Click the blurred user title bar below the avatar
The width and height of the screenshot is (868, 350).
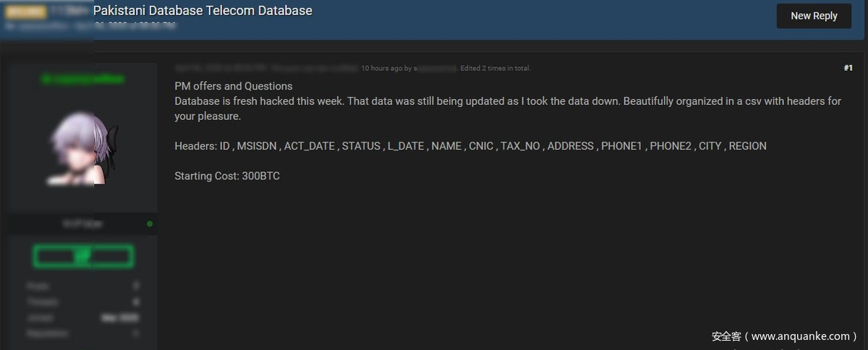(82, 224)
